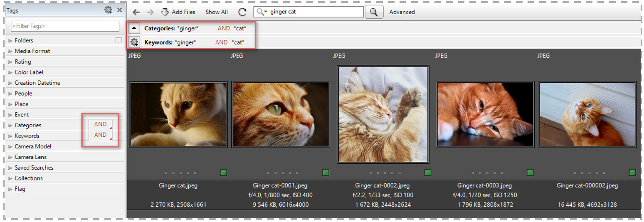This screenshot has height=222, width=644.
Task: Toggle green flag on Ginger cat.jpeg
Action: tap(223, 173)
